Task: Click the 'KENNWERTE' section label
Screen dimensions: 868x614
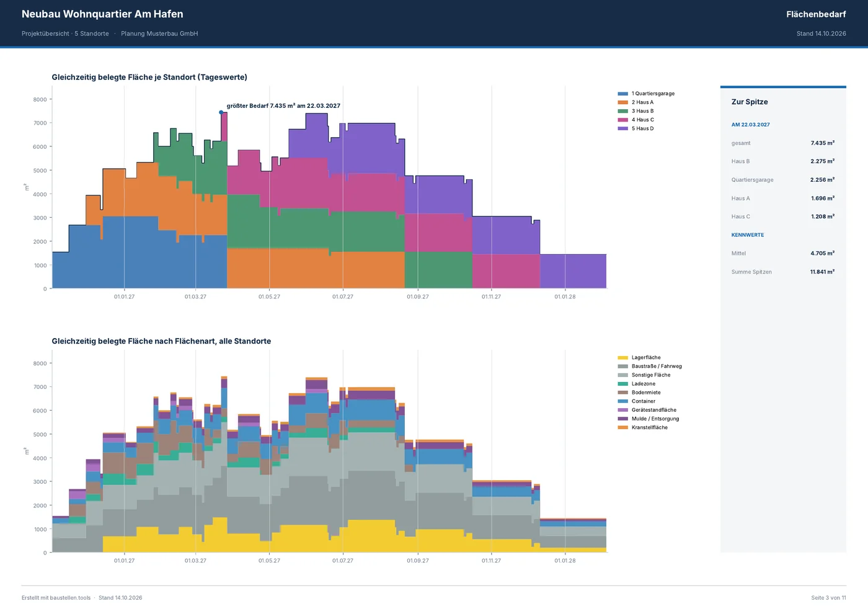Action: point(748,235)
